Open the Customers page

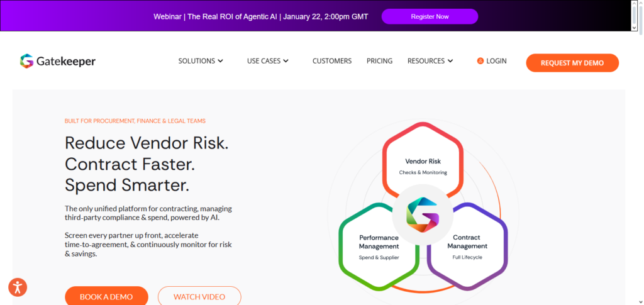(x=332, y=61)
